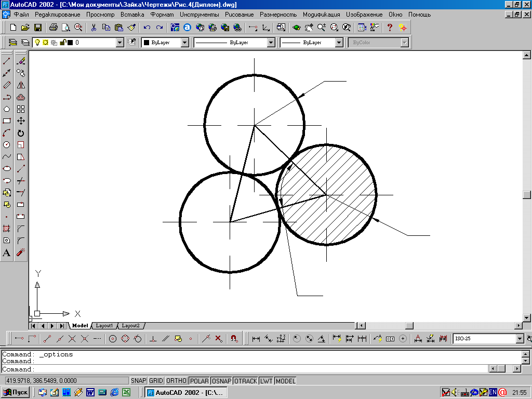This screenshot has height=399, width=532.
Task: Open the ISO-25 dimension style dropdown
Action: (x=520, y=339)
